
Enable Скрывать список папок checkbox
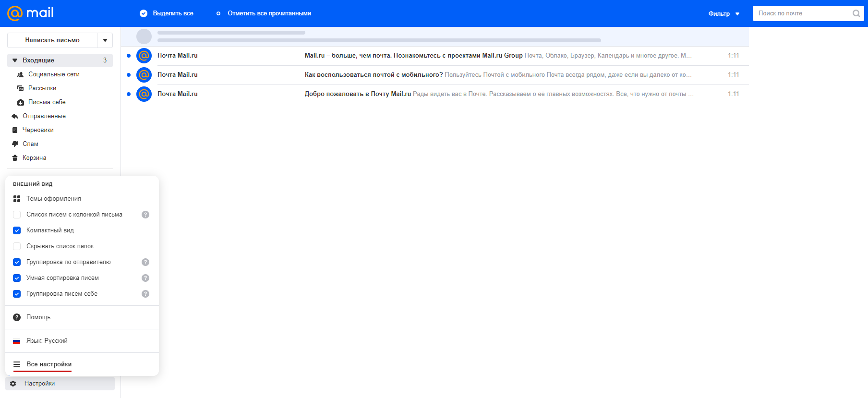17,246
